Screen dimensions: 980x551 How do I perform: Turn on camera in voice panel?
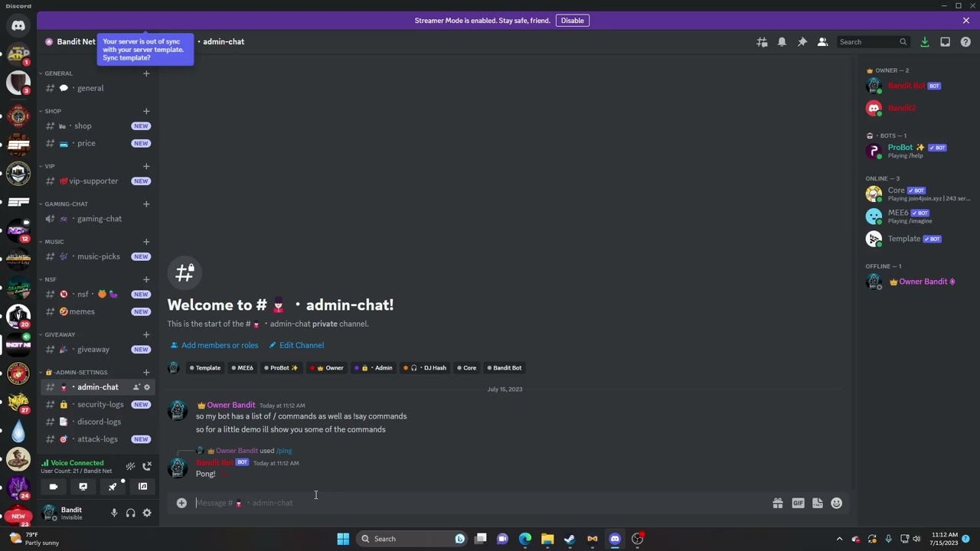coord(54,487)
